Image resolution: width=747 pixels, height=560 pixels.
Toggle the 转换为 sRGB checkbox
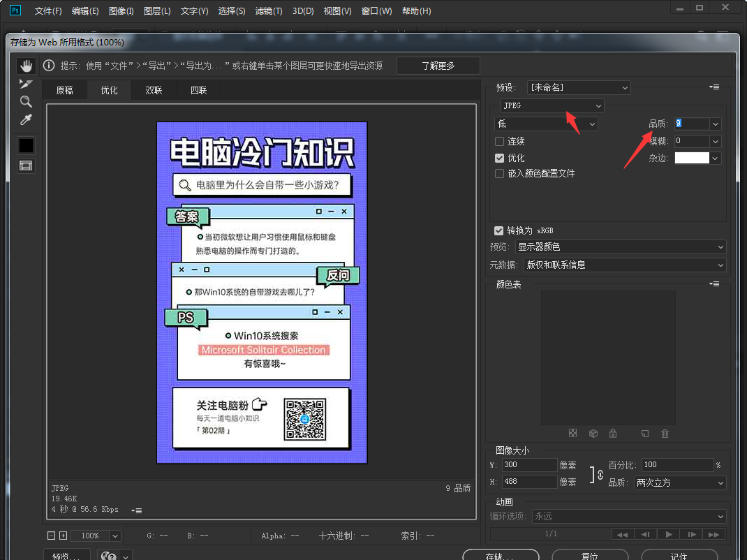pyautogui.click(x=498, y=230)
